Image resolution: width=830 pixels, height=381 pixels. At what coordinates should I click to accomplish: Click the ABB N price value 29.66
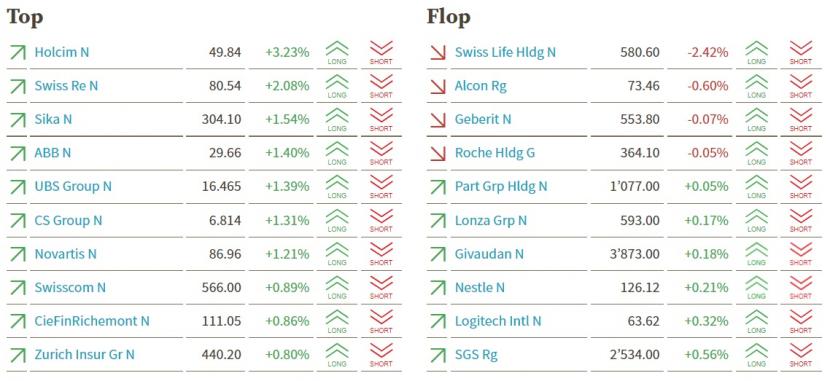225,153
